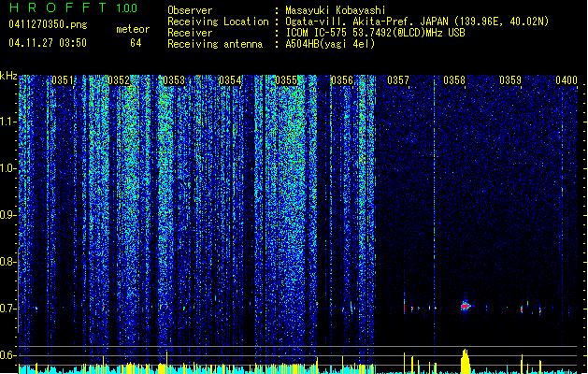Click the meteor count value 64
588x374 pixels.
tap(136, 43)
